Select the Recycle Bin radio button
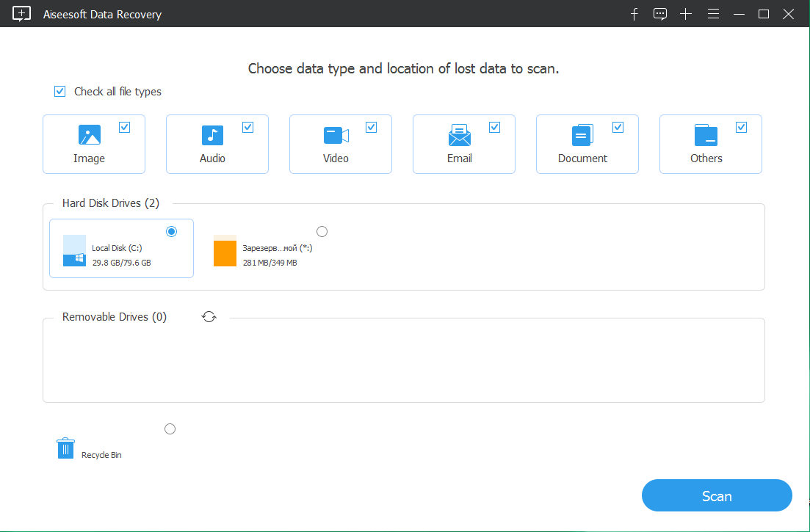 click(170, 429)
